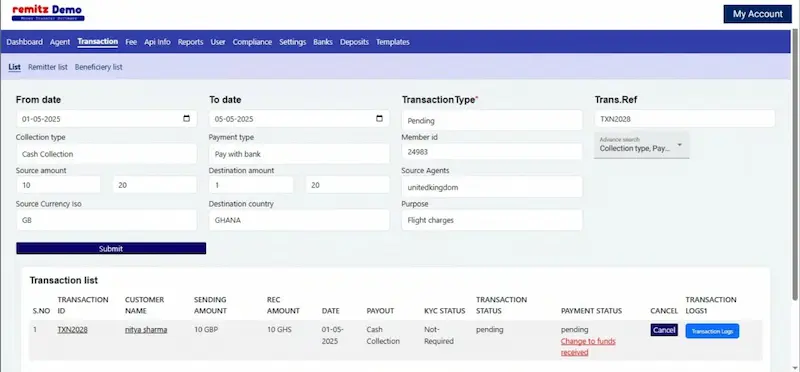
Task: Click the TRANSACTION STATUS column header
Action: tap(501, 305)
